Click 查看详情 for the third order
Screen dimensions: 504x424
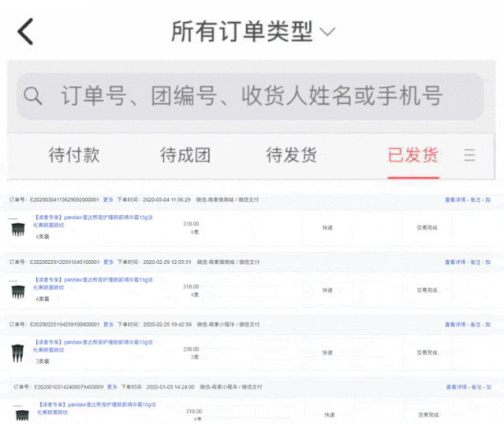point(456,324)
